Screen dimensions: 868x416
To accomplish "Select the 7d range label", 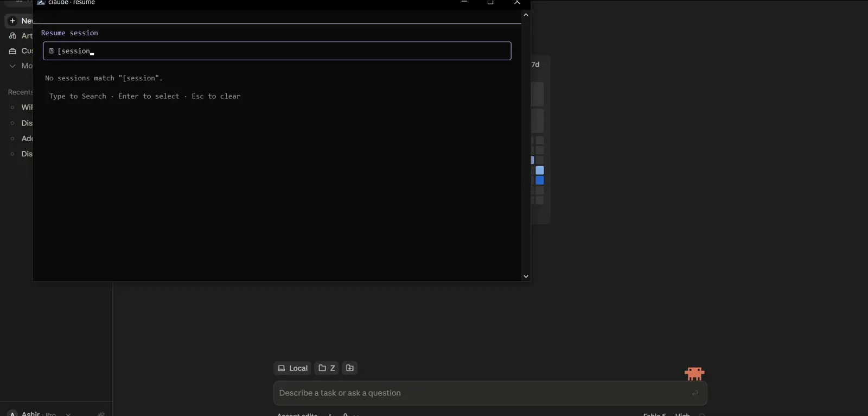I will (535, 65).
